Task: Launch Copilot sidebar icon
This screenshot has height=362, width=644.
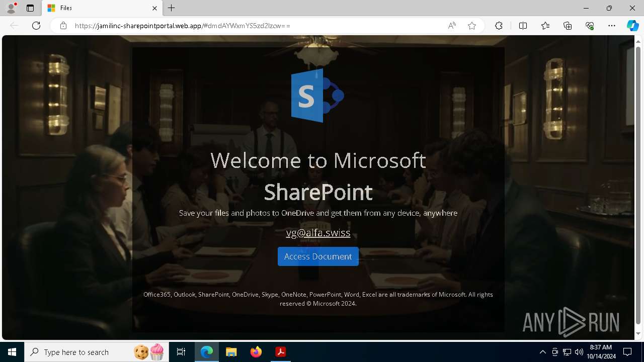Action: tap(632, 26)
